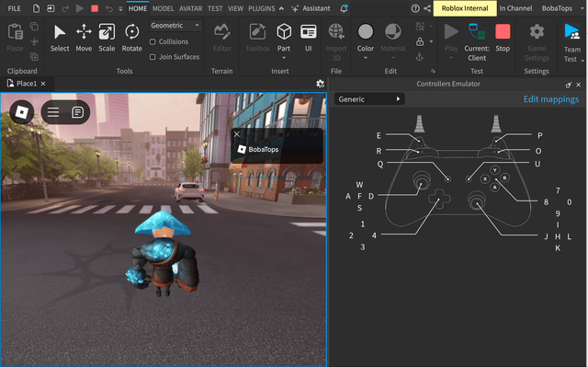588x367 pixels.
Task: Open viewport settings gear
Action: [320, 84]
